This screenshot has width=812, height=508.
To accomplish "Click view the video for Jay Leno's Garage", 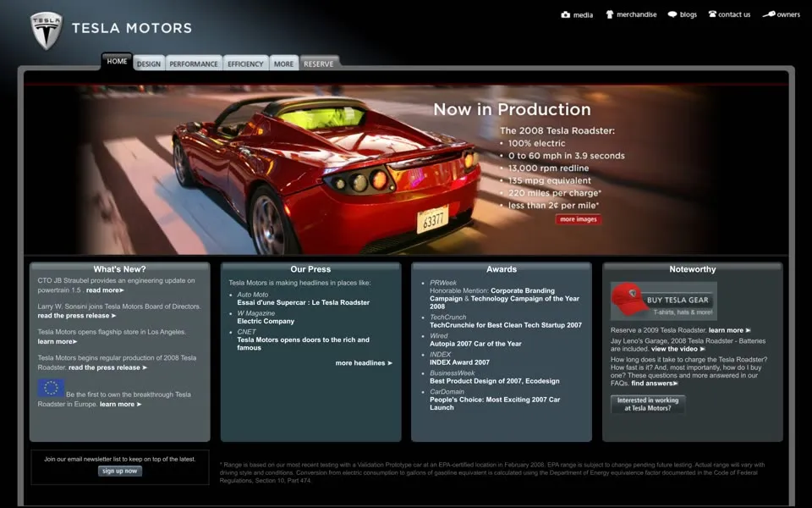I will pos(678,349).
